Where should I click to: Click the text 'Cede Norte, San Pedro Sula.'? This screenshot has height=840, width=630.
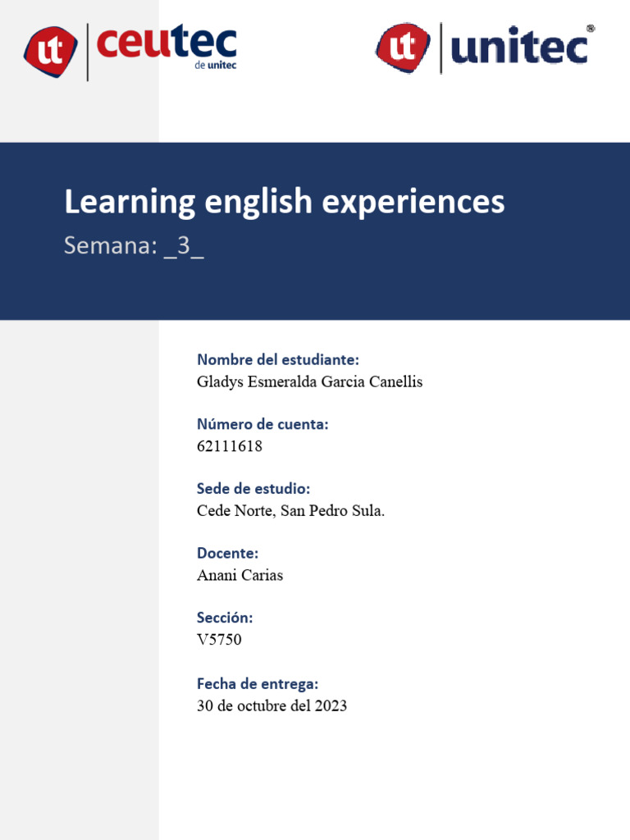[x=290, y=511]
